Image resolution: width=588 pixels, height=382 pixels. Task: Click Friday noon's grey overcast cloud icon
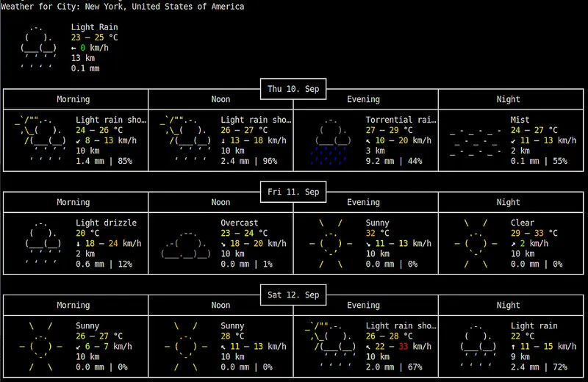pos(186,243)
